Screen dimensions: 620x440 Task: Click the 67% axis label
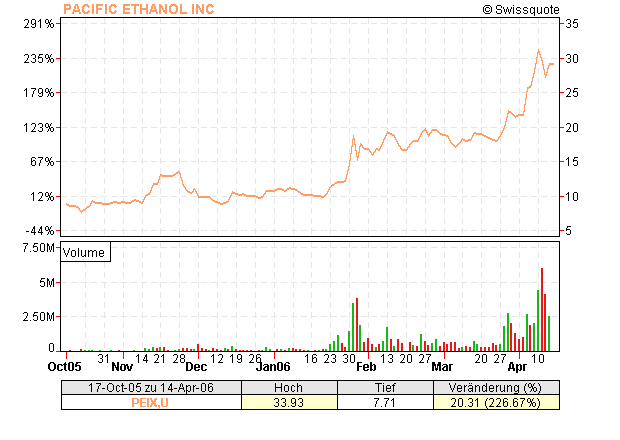coord(42,162)
